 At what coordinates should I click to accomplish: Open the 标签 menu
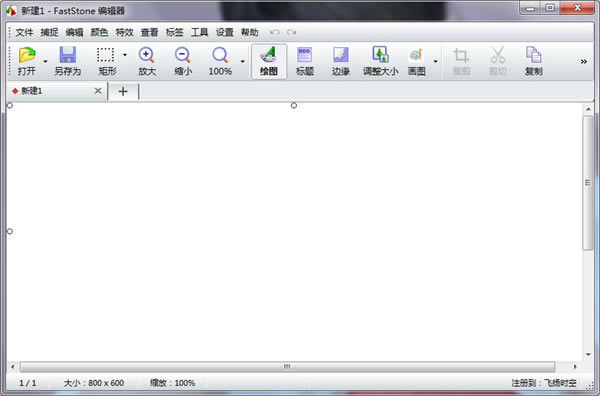(x=174, y=33)
